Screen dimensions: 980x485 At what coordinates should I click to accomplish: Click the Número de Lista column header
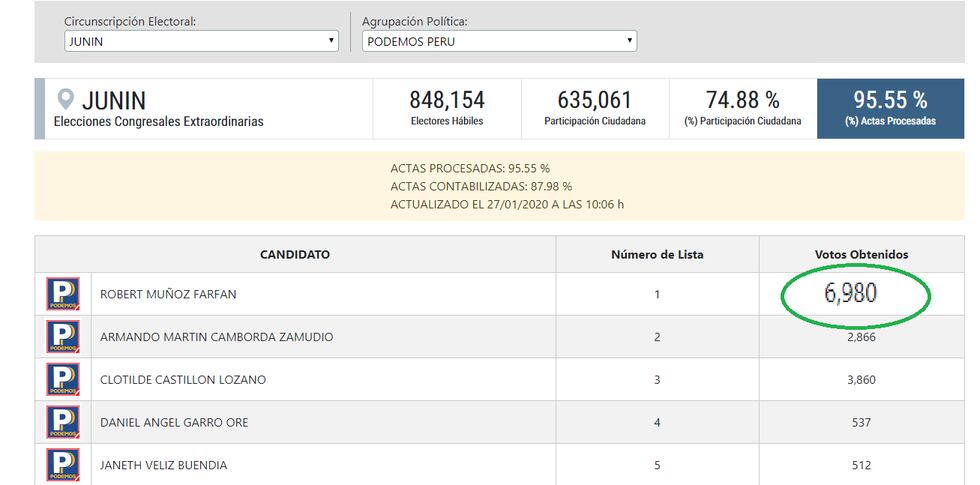point(657,255)
